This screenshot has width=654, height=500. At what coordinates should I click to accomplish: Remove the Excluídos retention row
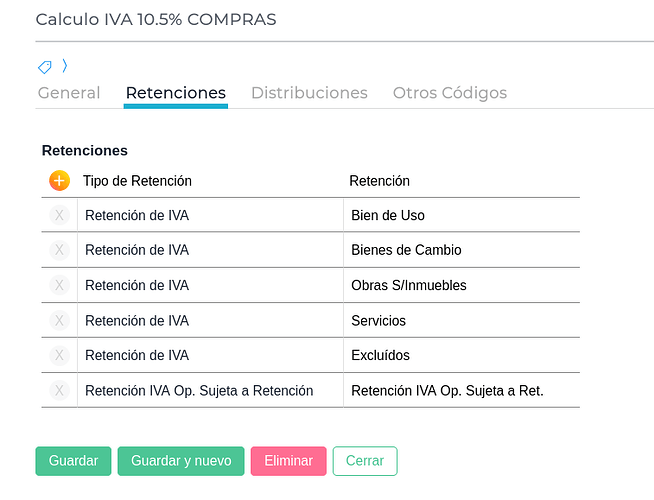tap(59, 355)
